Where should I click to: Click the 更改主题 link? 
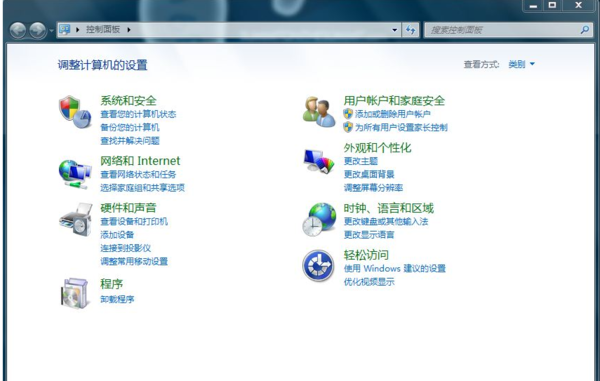point(360,161)
